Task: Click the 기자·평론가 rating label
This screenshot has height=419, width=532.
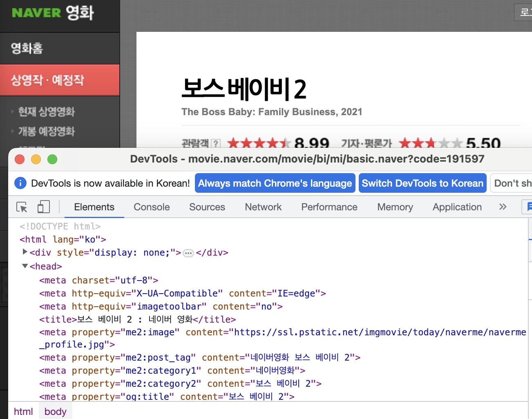Action: click(367, 143)
